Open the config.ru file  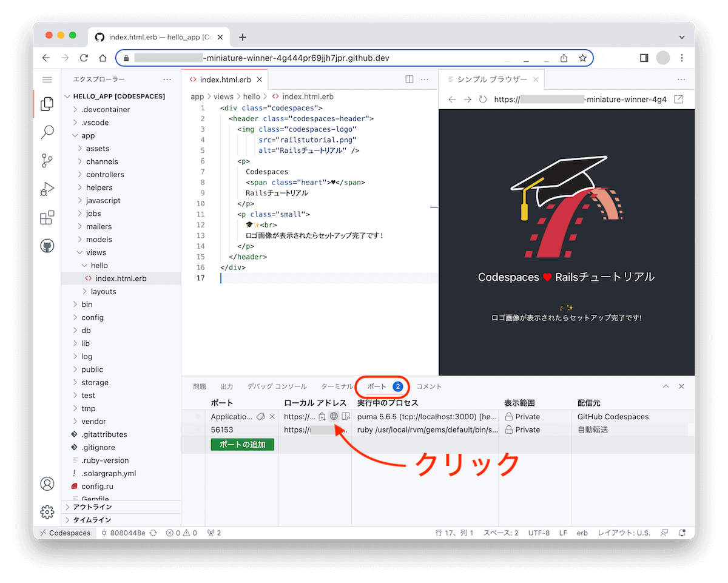click(97, 486)
